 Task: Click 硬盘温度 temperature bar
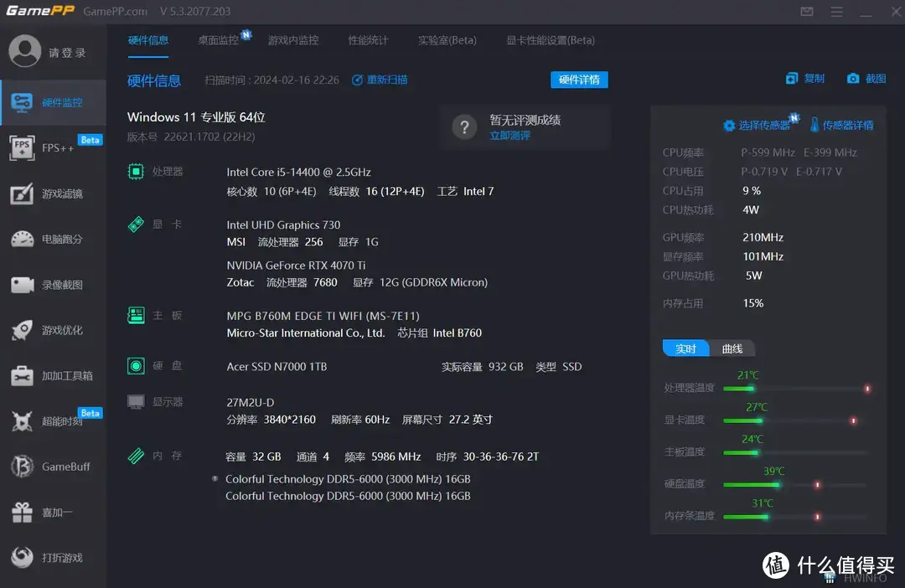[797, 485]
